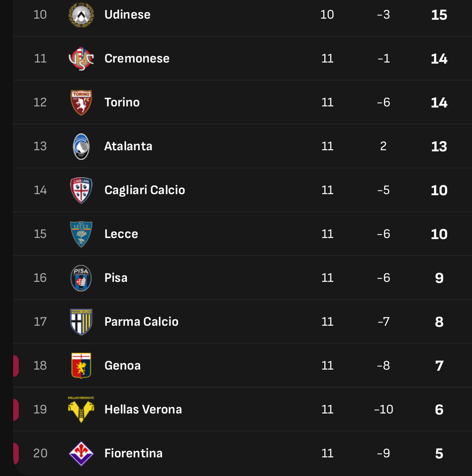Select the Fiorentina fleur-de-lis crest
Image resolution: width=472 pixels, height=476 pixels.
coord(81,453)
